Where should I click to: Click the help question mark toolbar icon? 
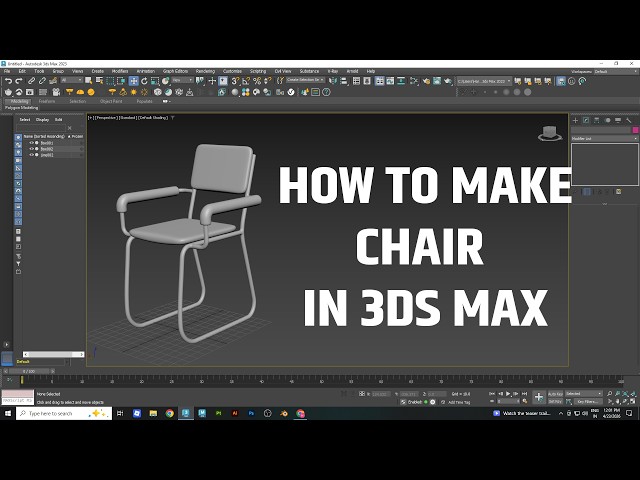pyautogui.click(x=326, y=92)
